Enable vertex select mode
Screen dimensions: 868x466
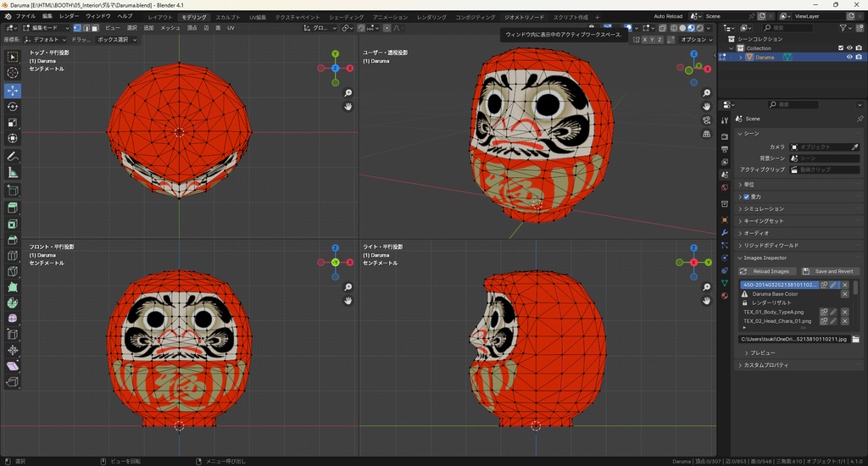(x=77, y=28)
